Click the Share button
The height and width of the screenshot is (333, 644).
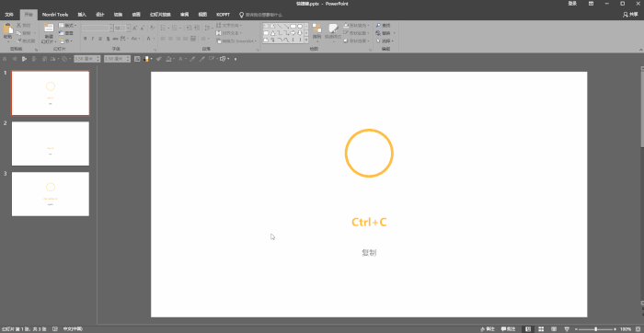pos(631,15)
